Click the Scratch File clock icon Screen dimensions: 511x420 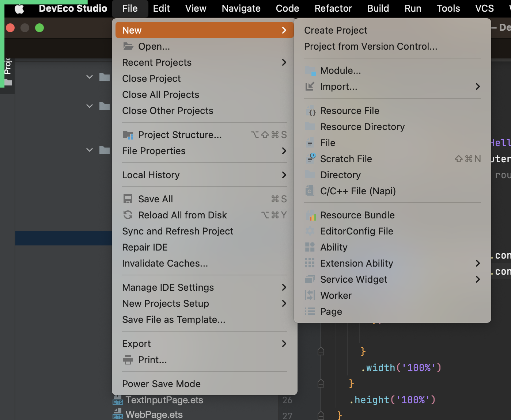[x=311, y=158]
